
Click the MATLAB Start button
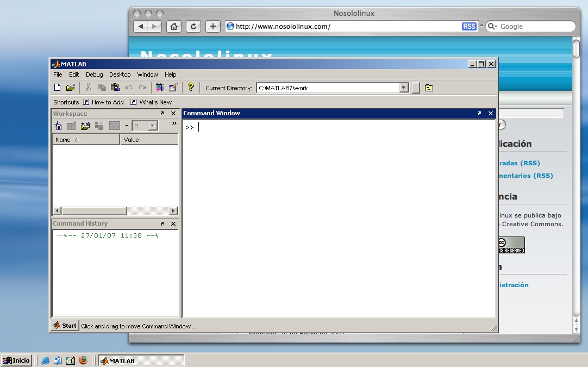(x=65, y=326)
